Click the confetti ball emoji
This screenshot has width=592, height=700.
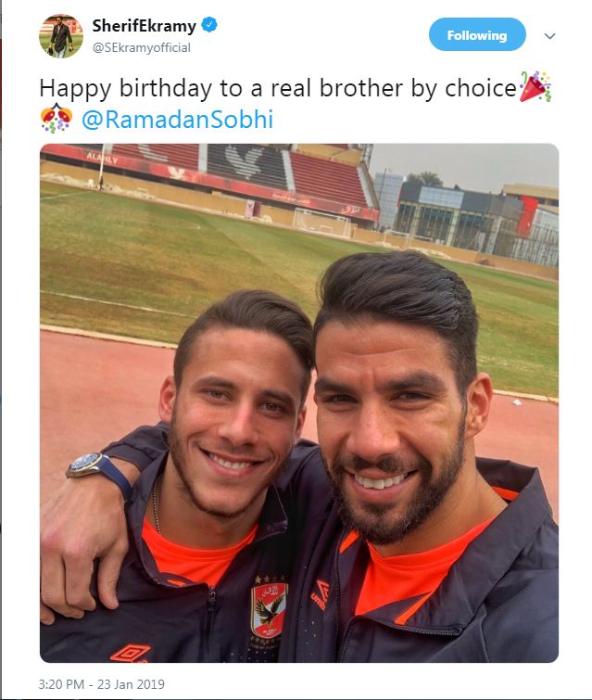coord(57,119)
